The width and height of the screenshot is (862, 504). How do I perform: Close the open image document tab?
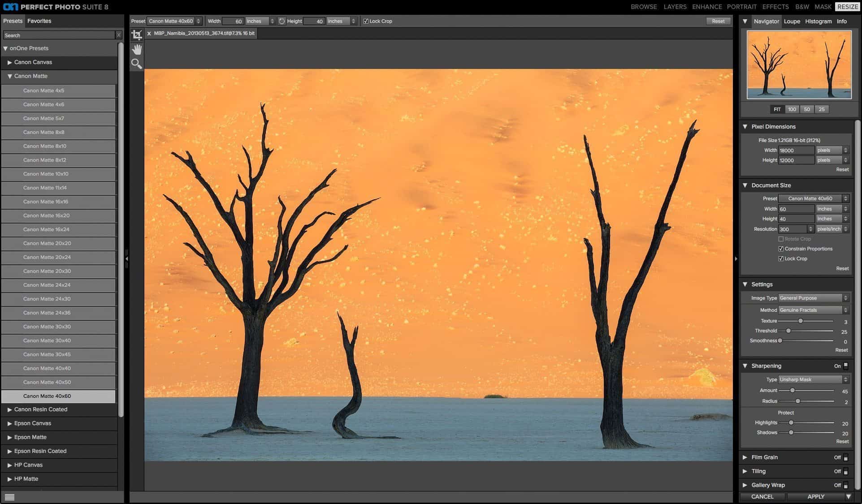(149, 34)
